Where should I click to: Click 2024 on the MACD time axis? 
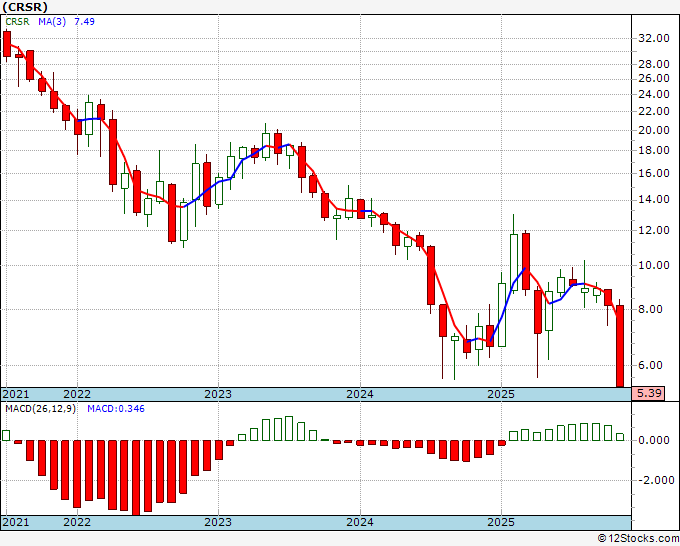[360, 522]
